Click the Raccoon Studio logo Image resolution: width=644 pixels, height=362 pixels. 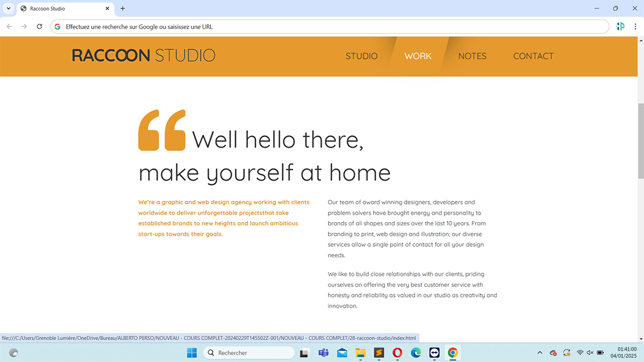[144, 55]
